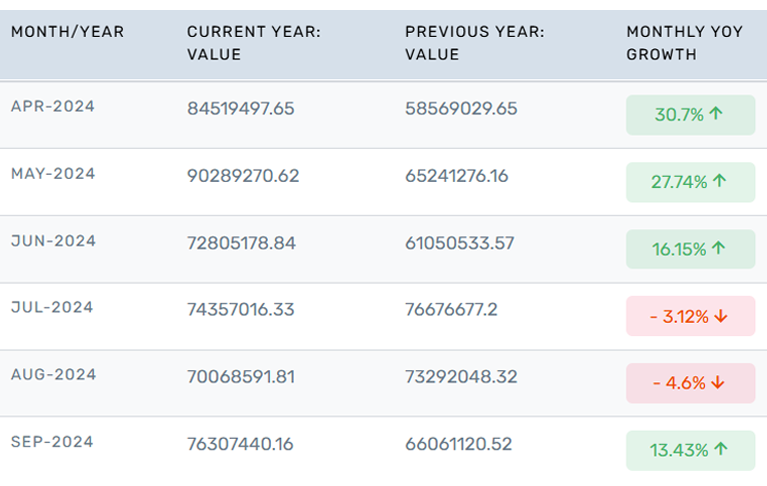Click the 27.74% green growth badge

pos(690,182)
